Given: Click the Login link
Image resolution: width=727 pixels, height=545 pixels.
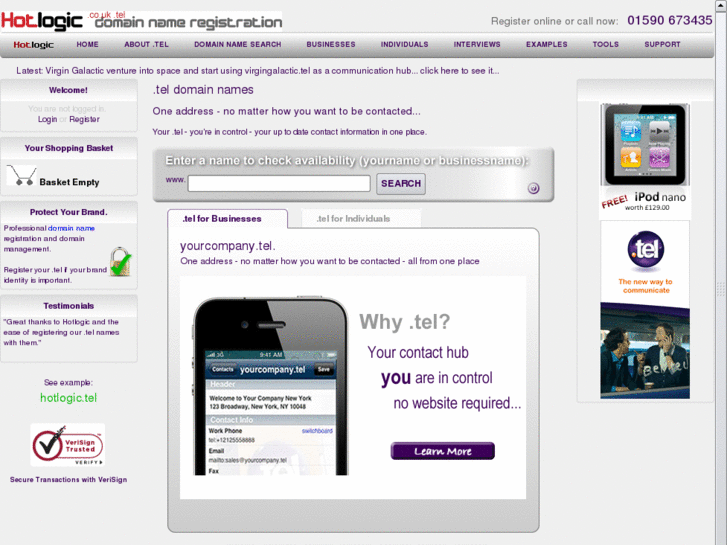Looking at the screenshot, I should pos(47,119).
